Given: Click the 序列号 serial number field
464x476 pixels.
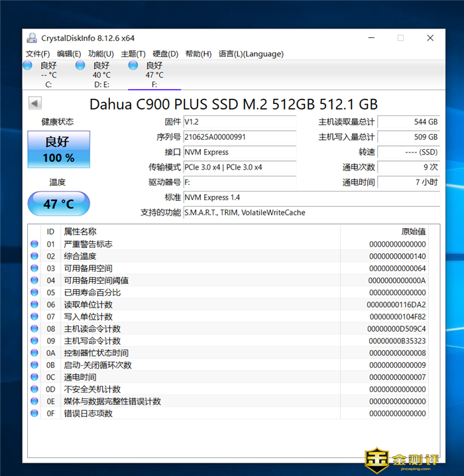Looking at the screenshot, I should click(x=239, y=137).
